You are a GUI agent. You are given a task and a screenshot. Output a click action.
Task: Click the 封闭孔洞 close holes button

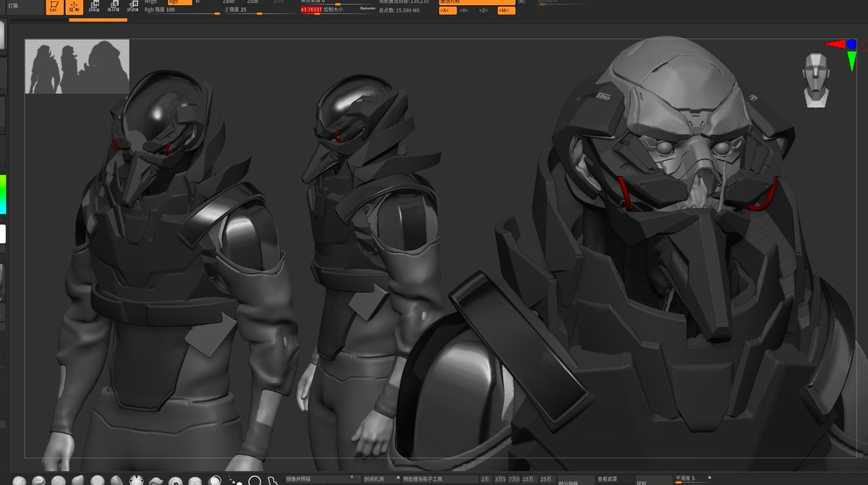pyautogui.click(x=380, y=478)
